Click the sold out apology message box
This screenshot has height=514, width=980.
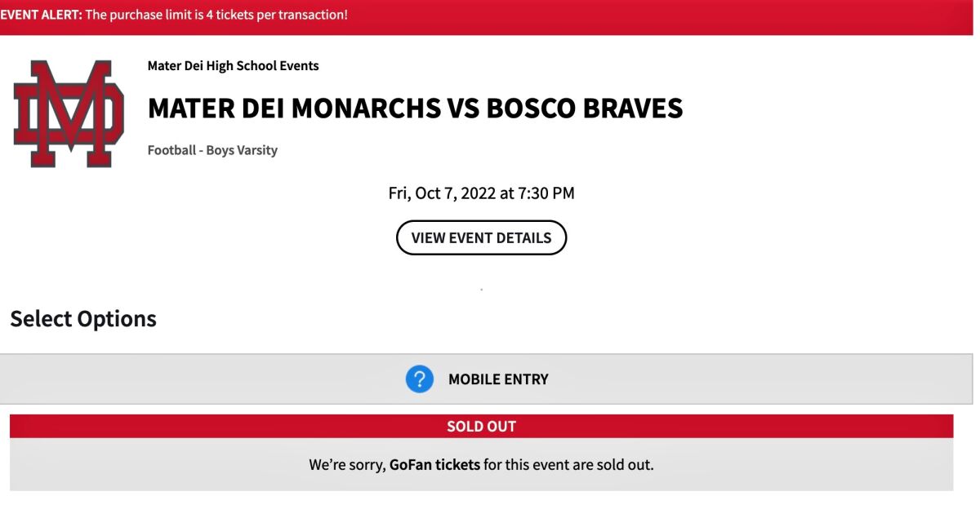(x=481, y=464)
